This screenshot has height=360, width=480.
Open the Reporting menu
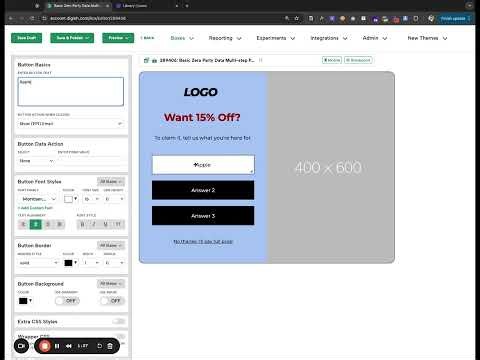point(225,38)
